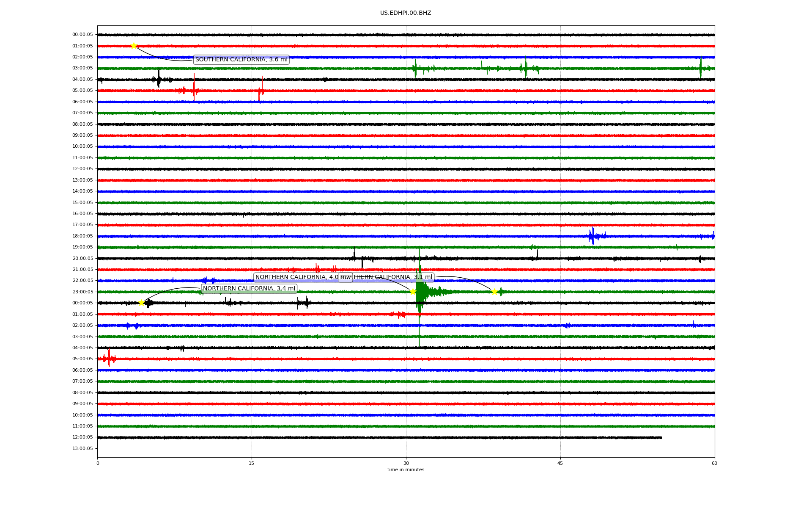Click the 60 minute x-axis tick label
This screenshot has height=508, width=812.
pyautogui.click(x=714, y=463)
